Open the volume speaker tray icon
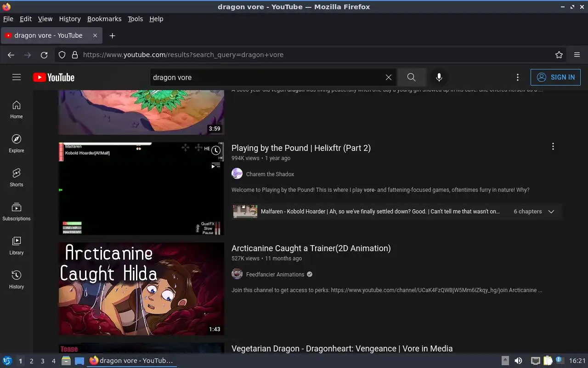This screenshot has width=588, height=368. [x=518, y=361]
